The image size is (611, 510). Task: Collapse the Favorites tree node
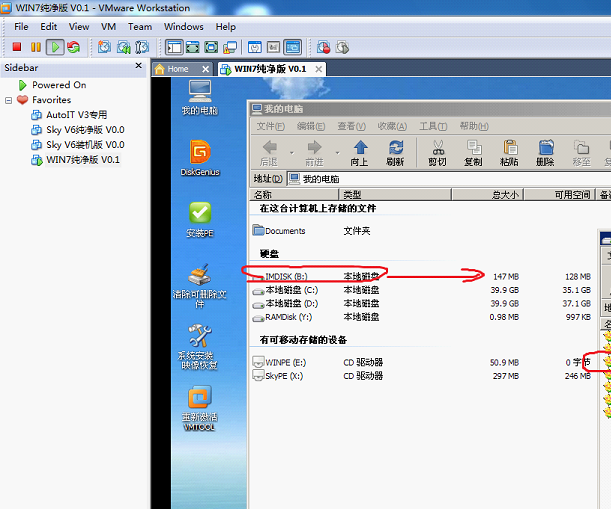tap(9, 100)
